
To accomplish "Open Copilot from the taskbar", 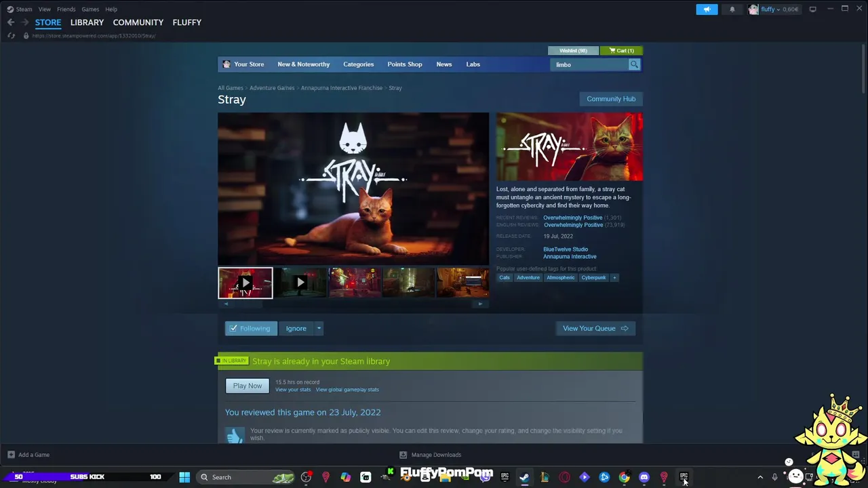I will [346, 477].
